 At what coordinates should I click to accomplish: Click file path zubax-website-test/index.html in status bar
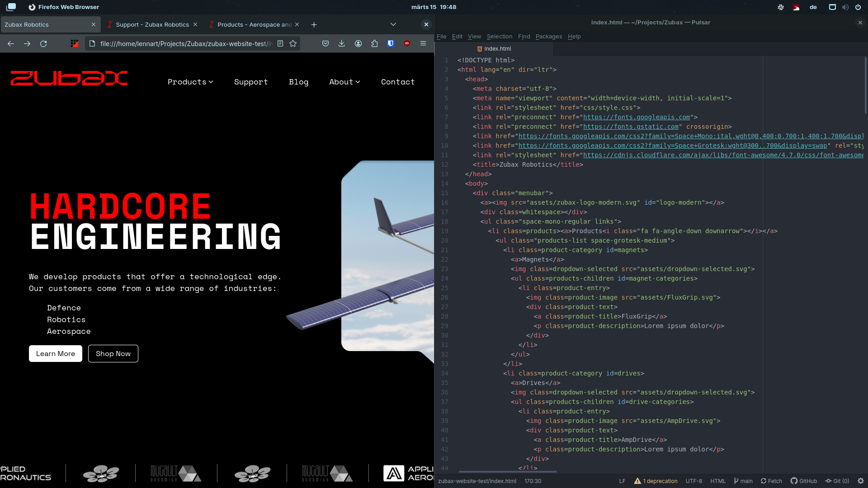coord(477,481)
